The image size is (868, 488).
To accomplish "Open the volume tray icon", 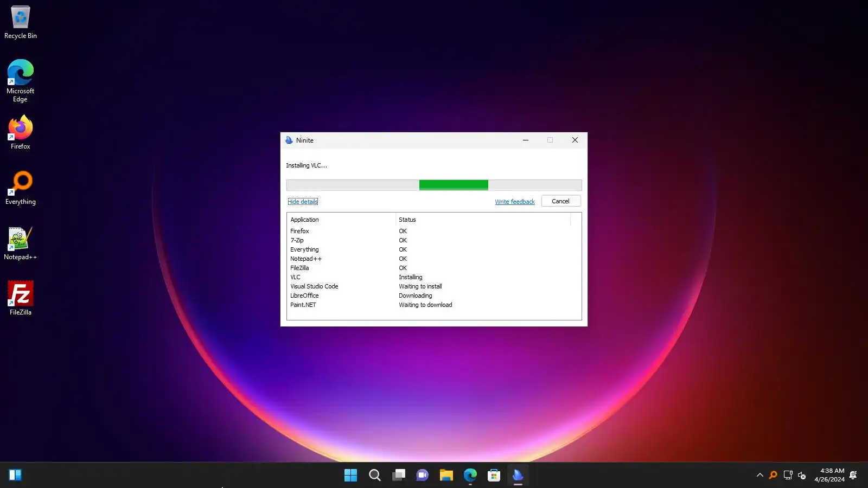I will coord(802,476).
